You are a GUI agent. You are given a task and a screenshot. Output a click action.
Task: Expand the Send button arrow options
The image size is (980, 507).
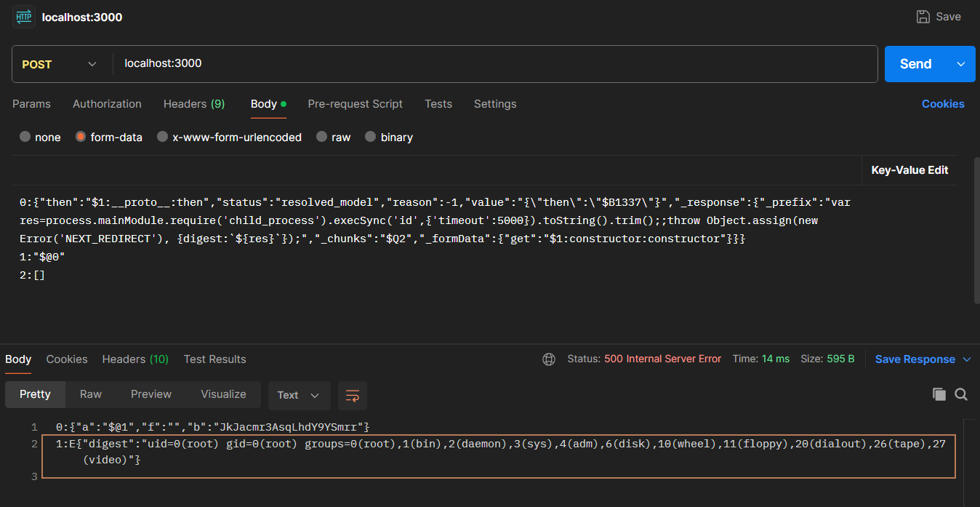coord(961,64)
